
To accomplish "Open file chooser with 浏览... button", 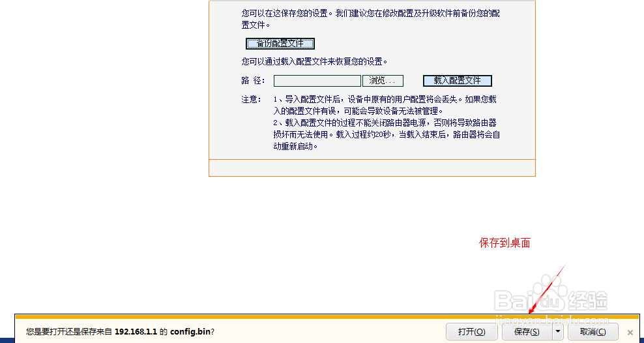I will [383, 80].
